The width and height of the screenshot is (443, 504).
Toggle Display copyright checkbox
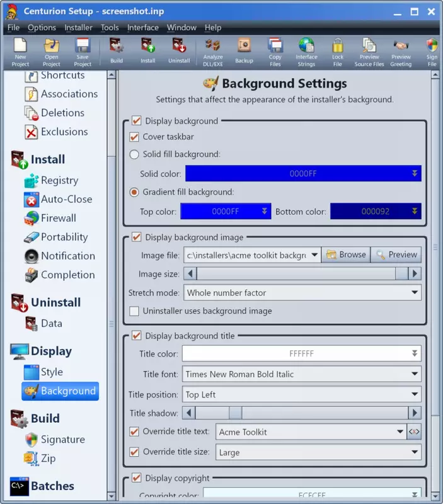pyautogui.click(x=136, y=478)
